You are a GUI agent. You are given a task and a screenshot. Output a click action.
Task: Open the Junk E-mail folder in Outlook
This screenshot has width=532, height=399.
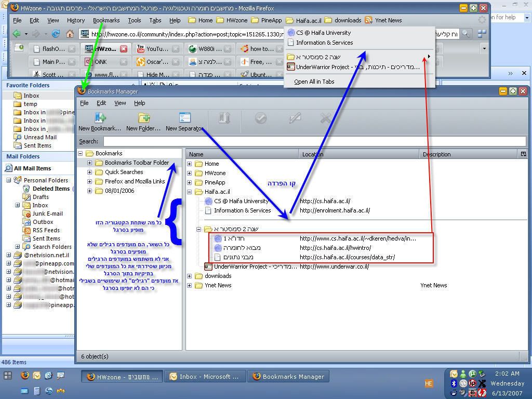click(43, 214)
